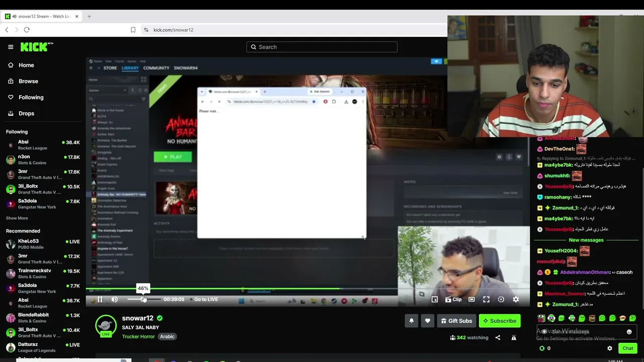Pause the stream video
The width and height of the screenshot is (644, 362).
[100, 300]
